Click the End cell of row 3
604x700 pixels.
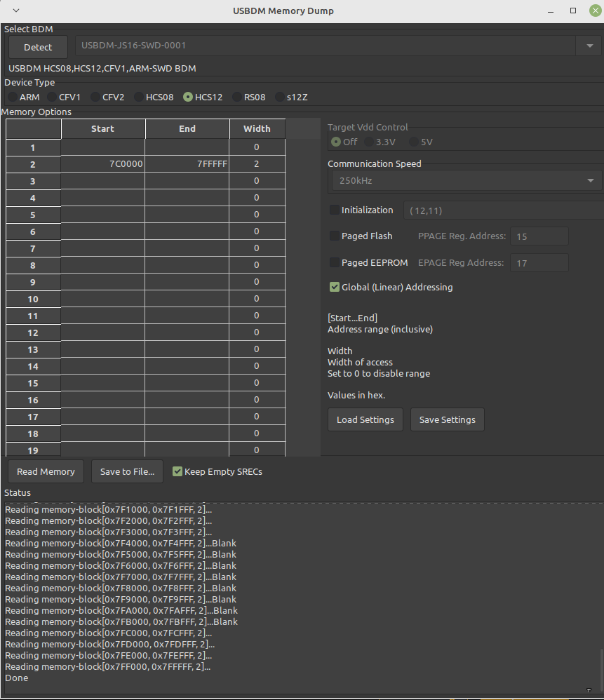[x=187, y=181]
